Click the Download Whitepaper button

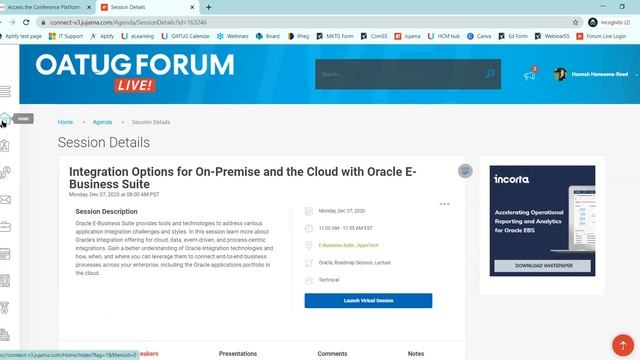coord(542,265)
